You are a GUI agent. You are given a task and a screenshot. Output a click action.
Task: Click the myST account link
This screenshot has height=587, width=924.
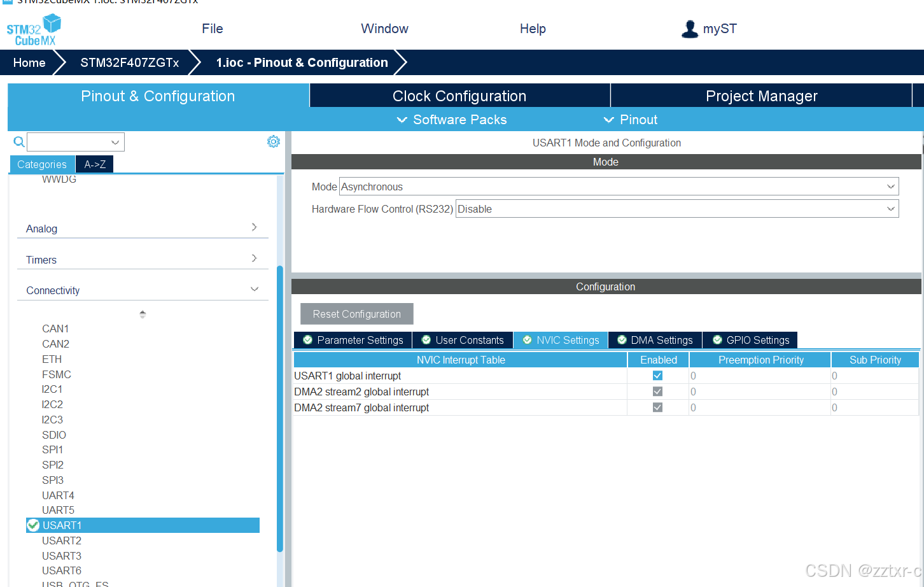click(720, 29)
